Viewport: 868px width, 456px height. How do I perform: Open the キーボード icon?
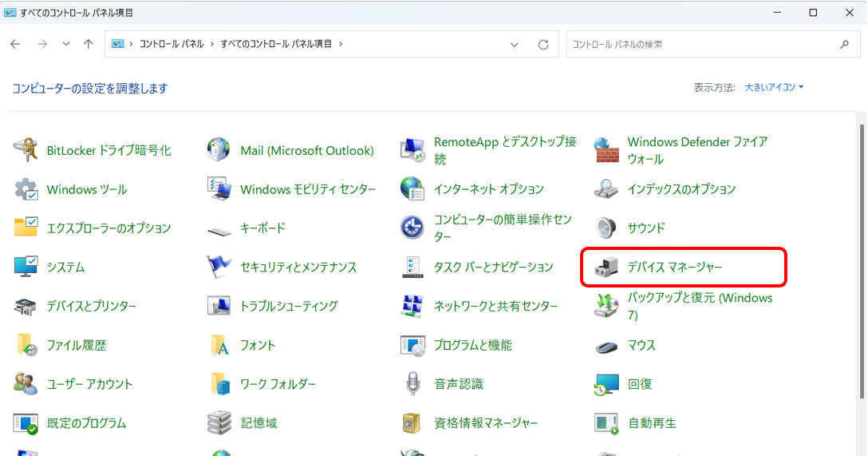[x=219, y=230]
